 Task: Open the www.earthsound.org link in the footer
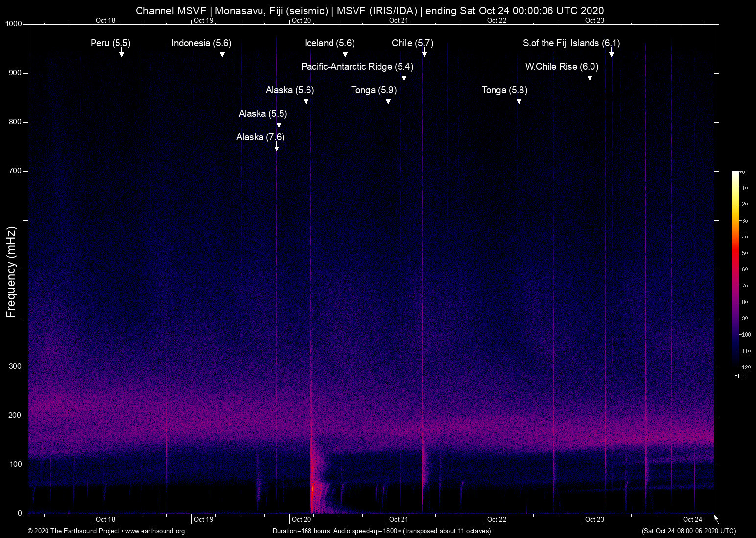coord(155,531)
